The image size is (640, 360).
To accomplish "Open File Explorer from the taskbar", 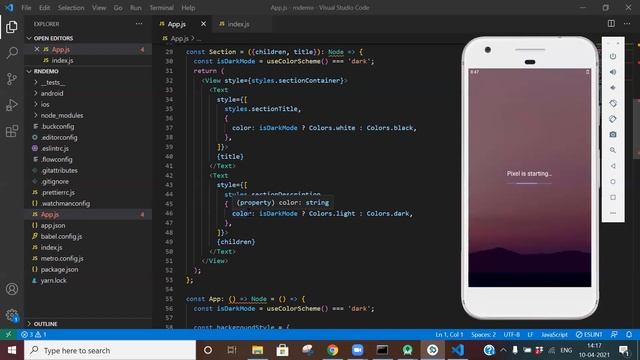I will [257, 350].
